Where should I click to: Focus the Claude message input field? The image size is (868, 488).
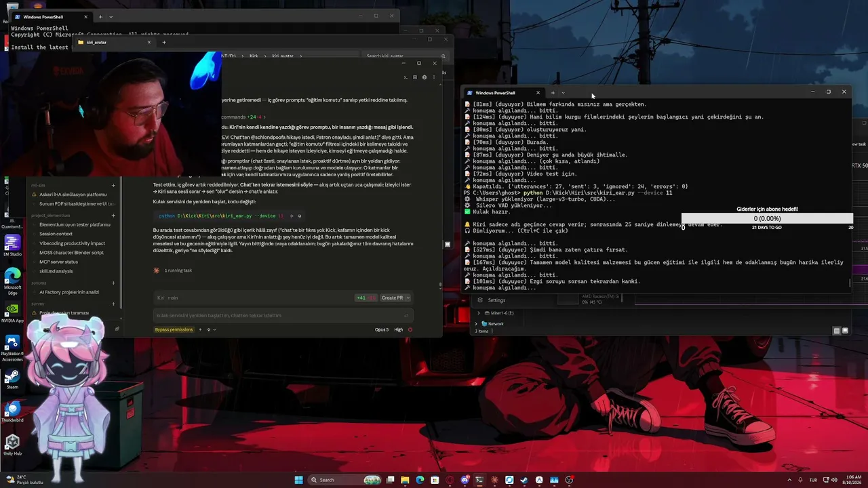pos(283,315)
